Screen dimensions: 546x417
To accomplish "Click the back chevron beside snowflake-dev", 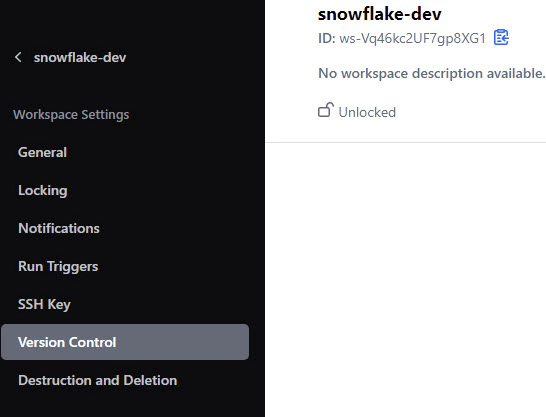I will (x=18, y=57).
